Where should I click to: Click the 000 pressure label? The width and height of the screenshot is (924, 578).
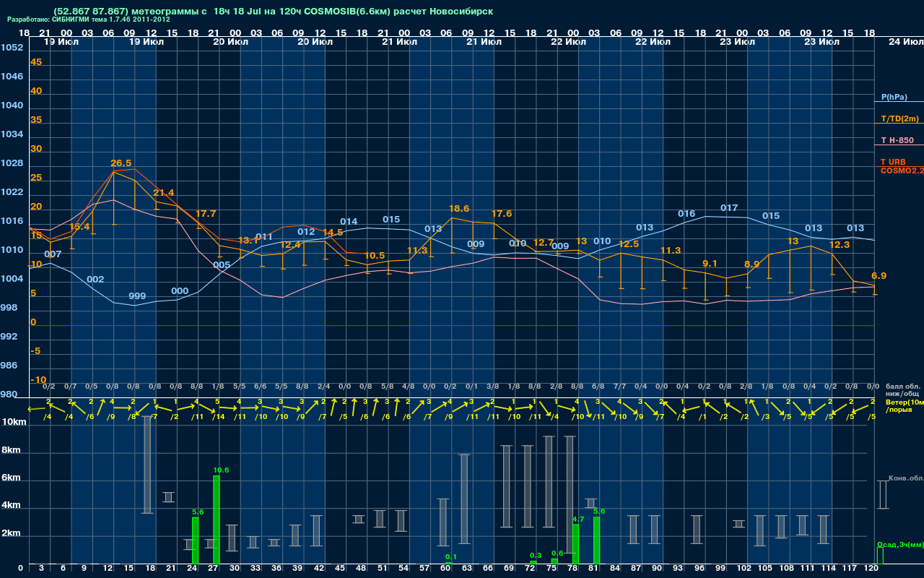point(180,291)
